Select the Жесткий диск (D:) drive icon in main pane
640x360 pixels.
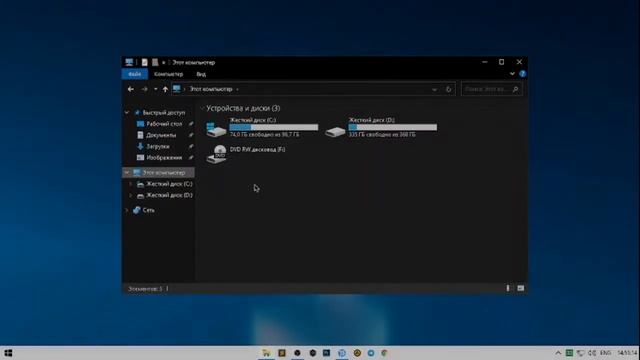coord(335,131)
